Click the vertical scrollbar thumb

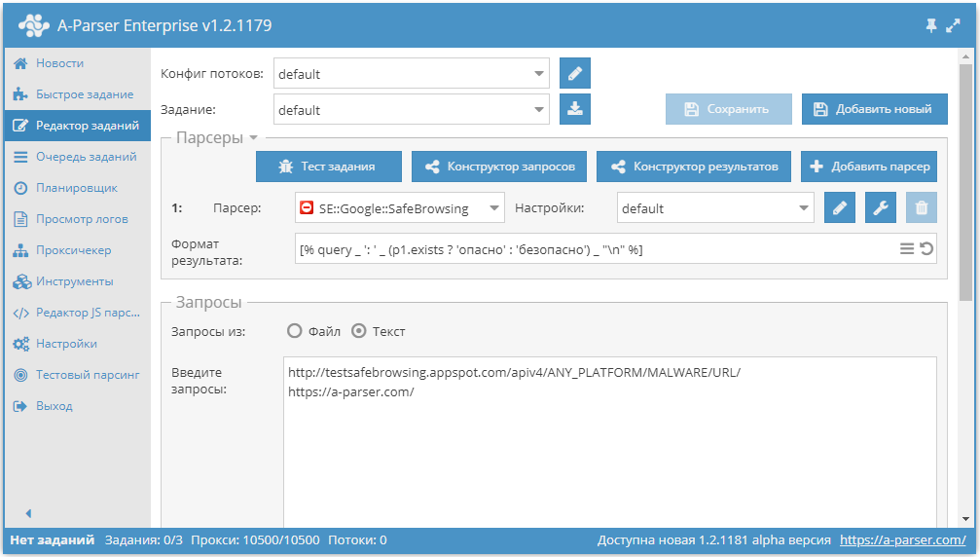(x=965, y=181)
